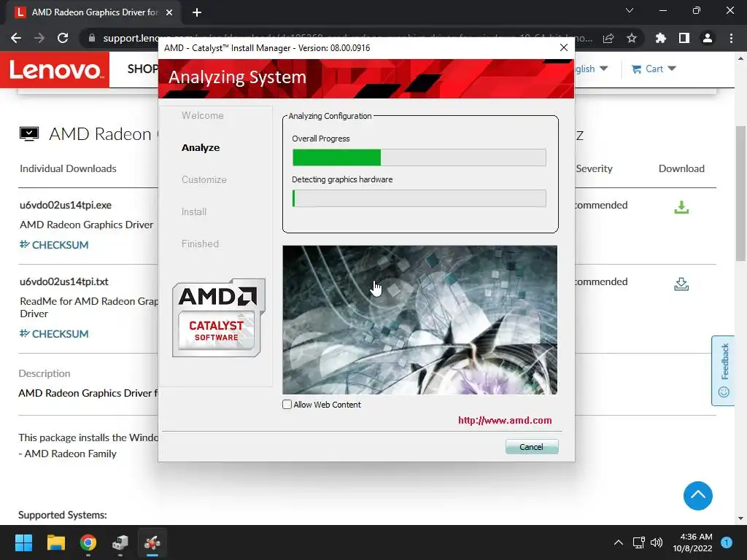Click the u6vdo02us14tpi.txt file name
Screen dimensions: 747x560
(64, 282)
